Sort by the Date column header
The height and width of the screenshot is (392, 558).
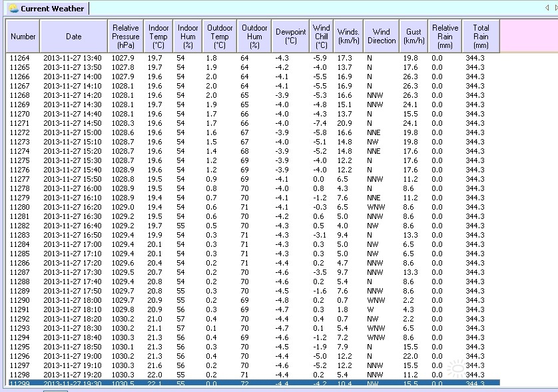[x=74, y=37]
